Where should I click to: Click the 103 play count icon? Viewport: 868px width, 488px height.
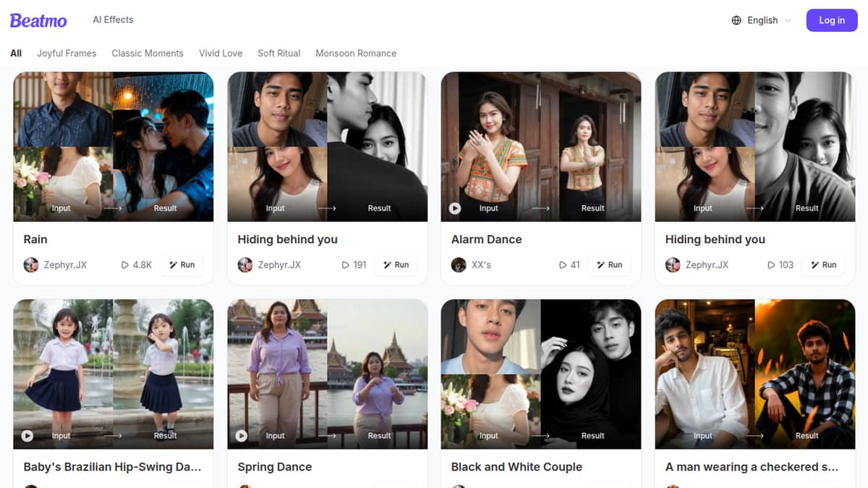pos(771,265)
